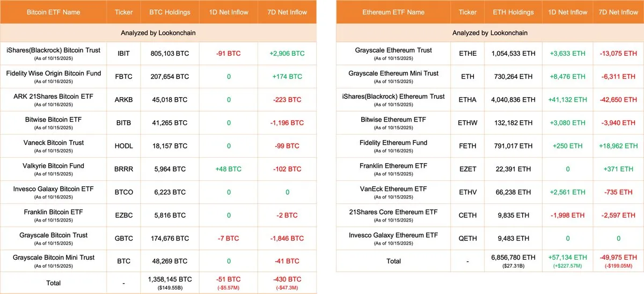Click the Bitcoin table's Analyzed by Lookonchain banner
The width and height of the screenshot is (644, 294).
tap(158, 33)
